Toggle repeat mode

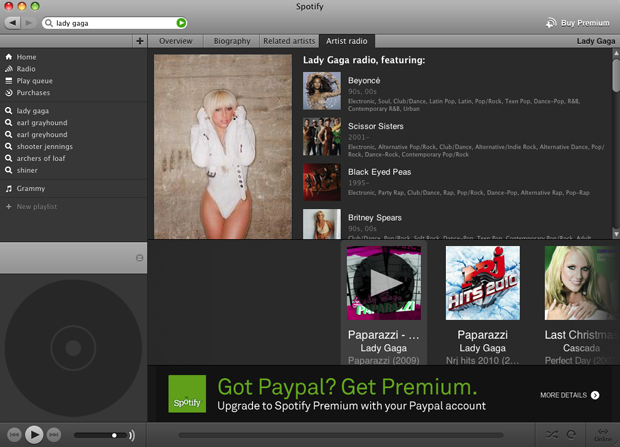(571, 435)
